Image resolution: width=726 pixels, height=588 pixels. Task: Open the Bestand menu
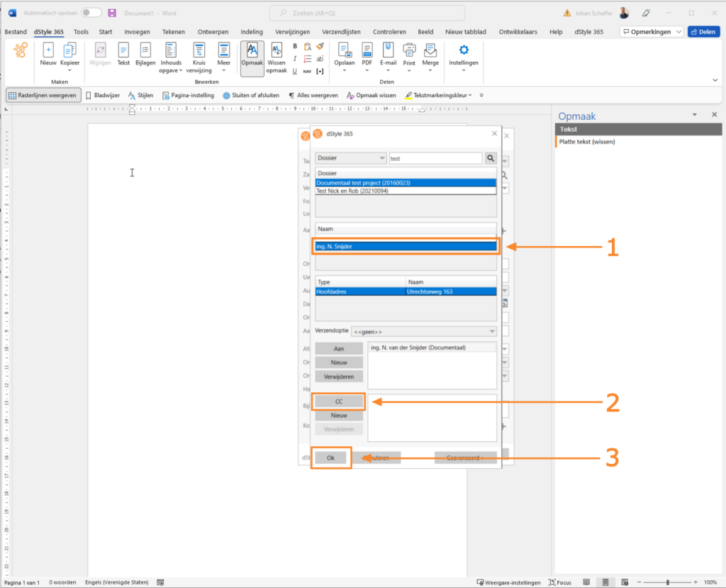(16, 32)
